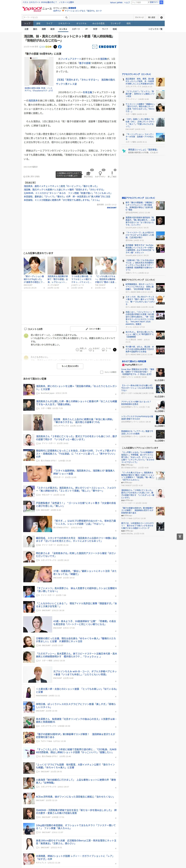Select the 速報 navigation tab

pyautogui.click(x=38, y=24)
